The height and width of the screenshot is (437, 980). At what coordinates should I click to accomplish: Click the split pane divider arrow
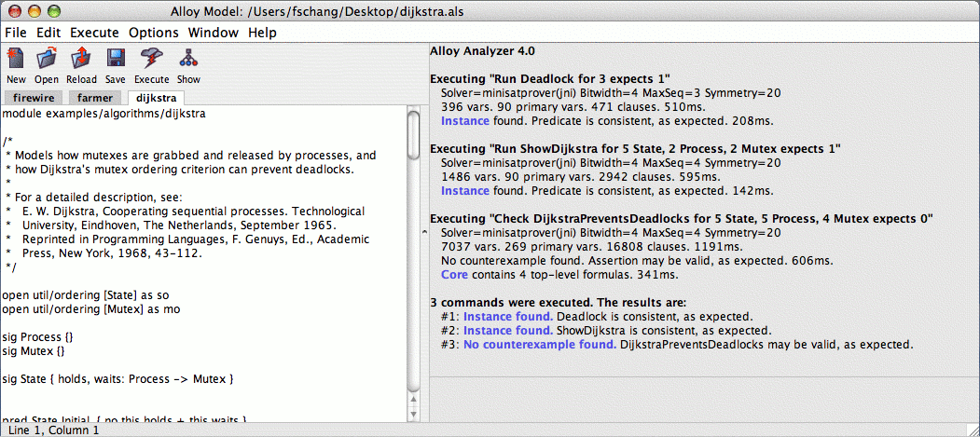click(425, 232)
